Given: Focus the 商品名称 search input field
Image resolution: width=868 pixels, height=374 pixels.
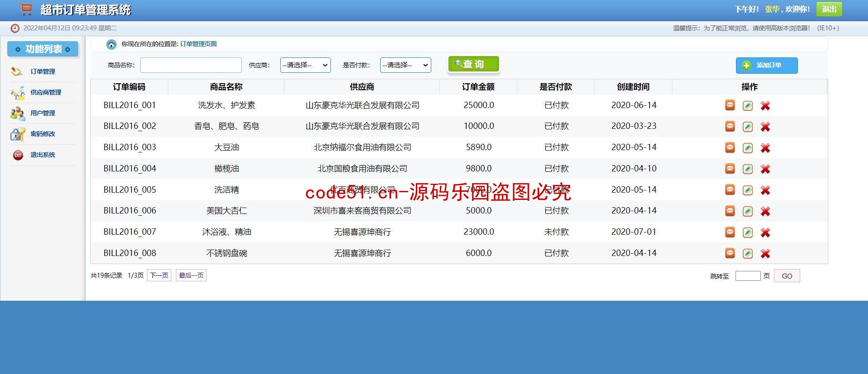Looking at the screenshot, I should [191, 65].
